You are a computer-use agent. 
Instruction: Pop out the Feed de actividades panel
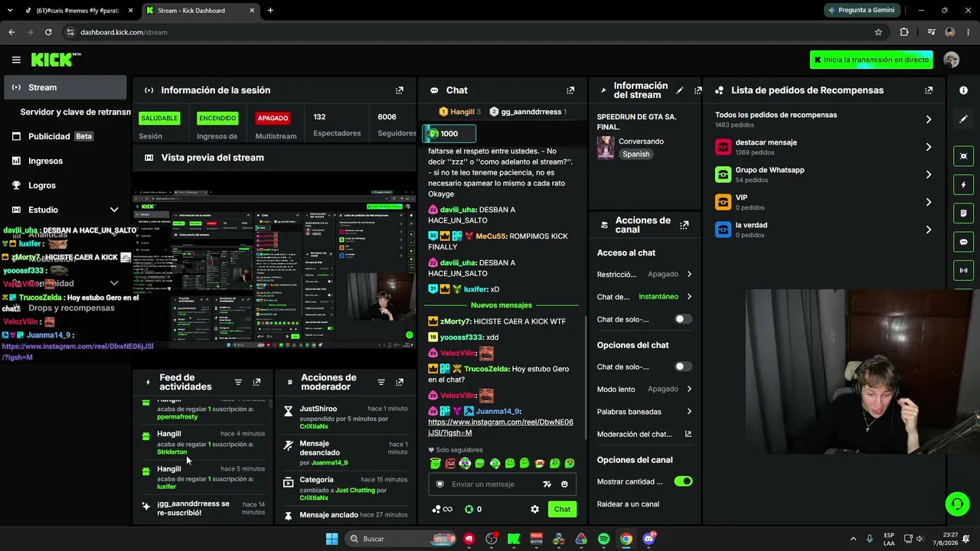256,383
